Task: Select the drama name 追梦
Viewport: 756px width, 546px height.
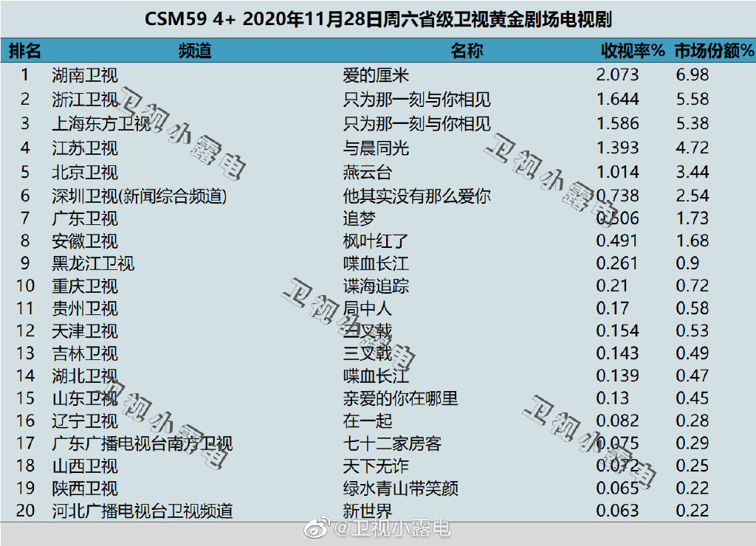Action: [360, 218]
